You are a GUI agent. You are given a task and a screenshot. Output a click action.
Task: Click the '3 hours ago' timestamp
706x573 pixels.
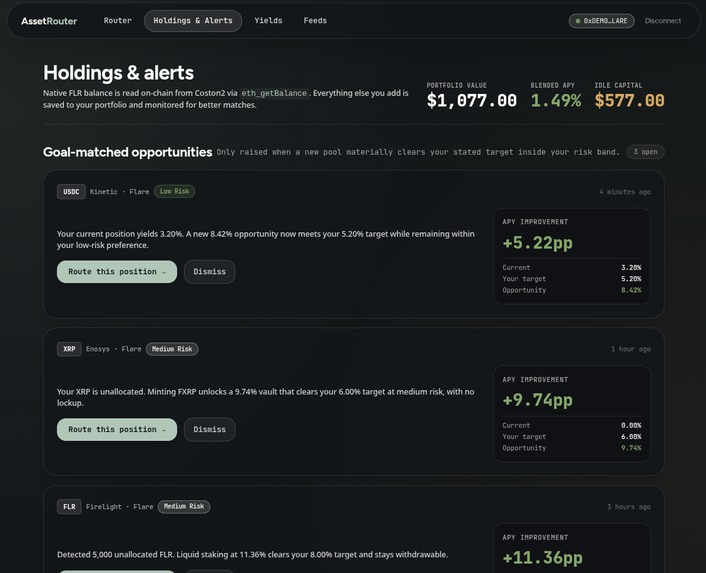coord(629,507)
